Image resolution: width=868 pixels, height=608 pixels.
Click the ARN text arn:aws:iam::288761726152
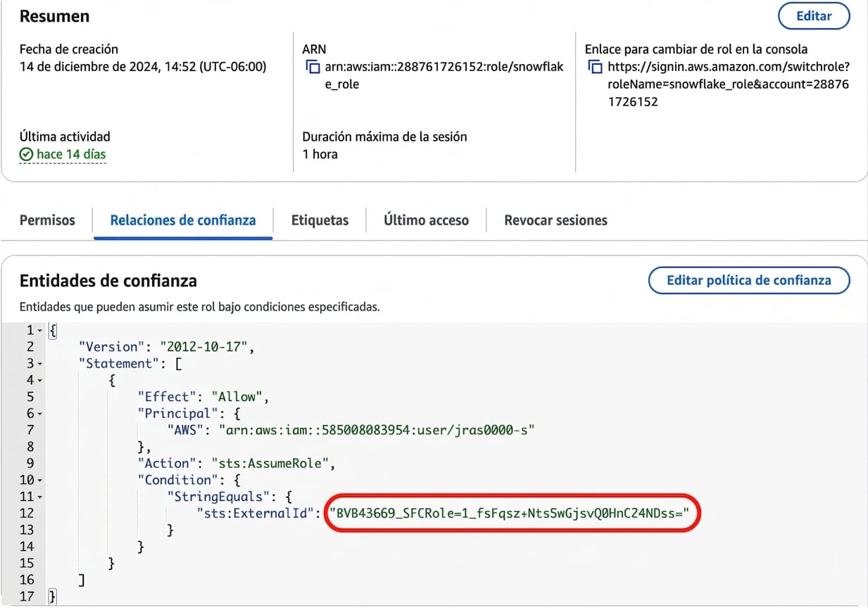pyautogui.click(x=444, y=76)
